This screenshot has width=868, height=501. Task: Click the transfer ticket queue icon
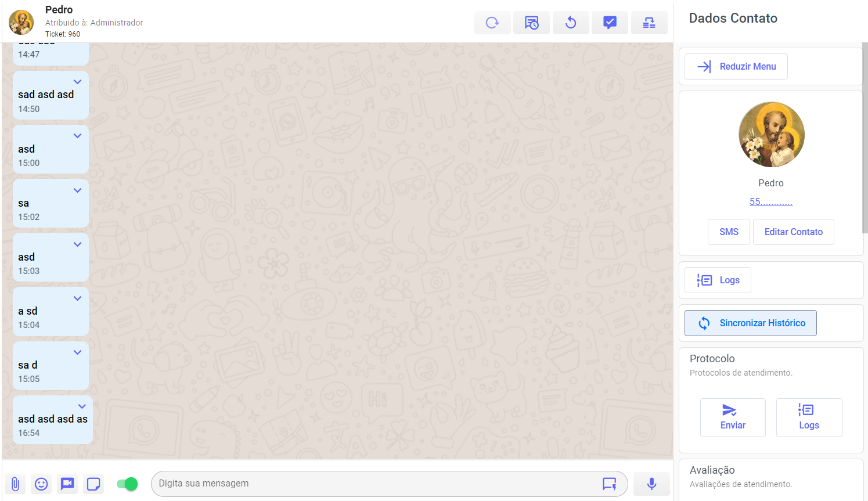[x=649, y=23]
